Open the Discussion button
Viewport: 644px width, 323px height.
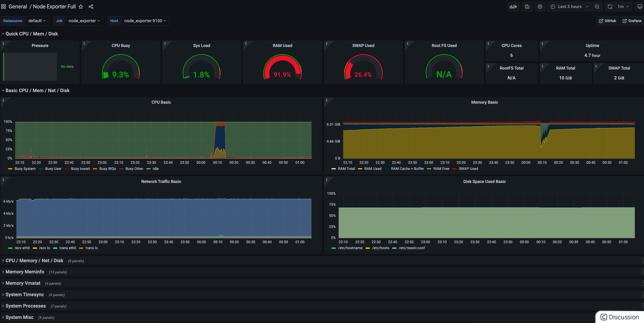pos(620,317)
